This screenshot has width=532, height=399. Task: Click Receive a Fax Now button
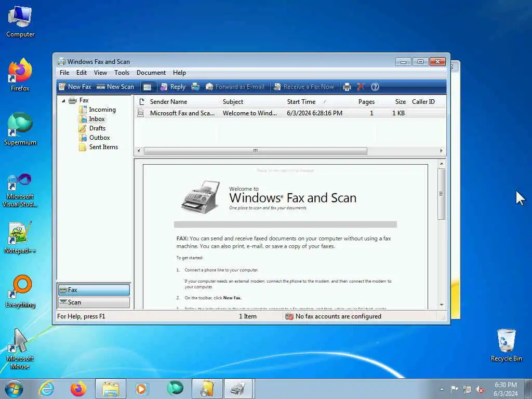pyautogui.click(x=304, y=87)
